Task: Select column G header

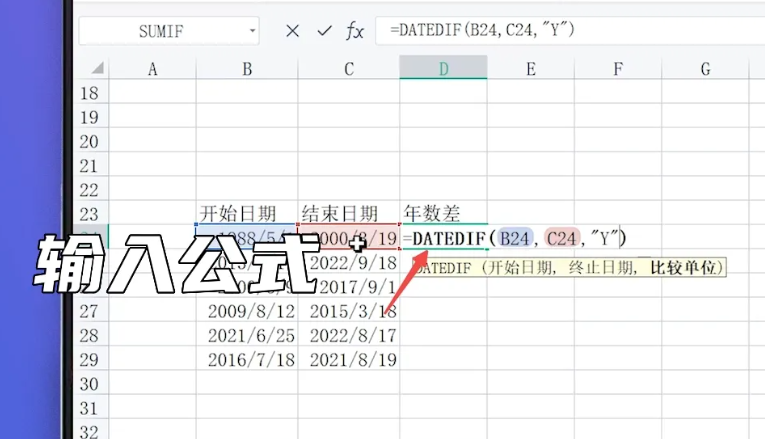Action: pyautogui.click(x=705, y=69)
